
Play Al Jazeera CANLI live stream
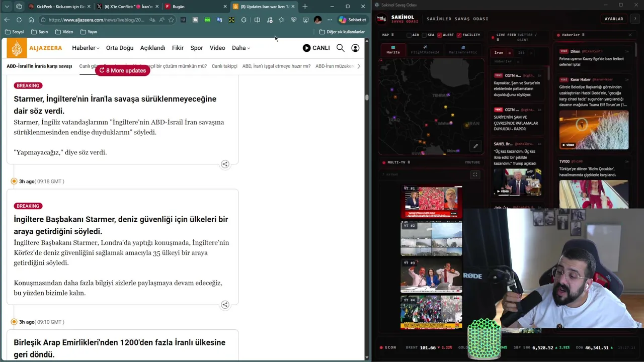point(316,48)
